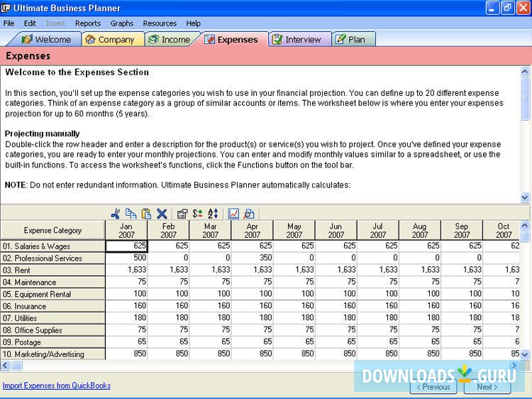This screenshot has height=399, width=532.
Task: Select the Apr 2007 column header
Action: tap(252, 230)
